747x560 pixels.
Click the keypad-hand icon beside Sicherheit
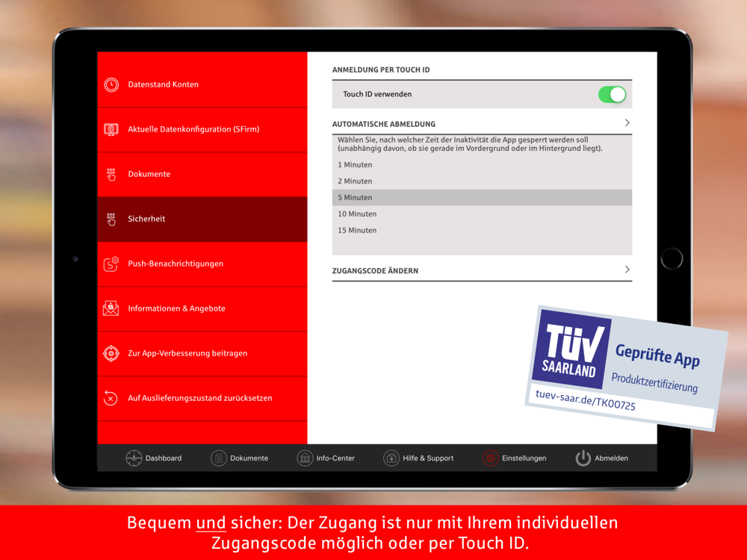pos(111,219)
